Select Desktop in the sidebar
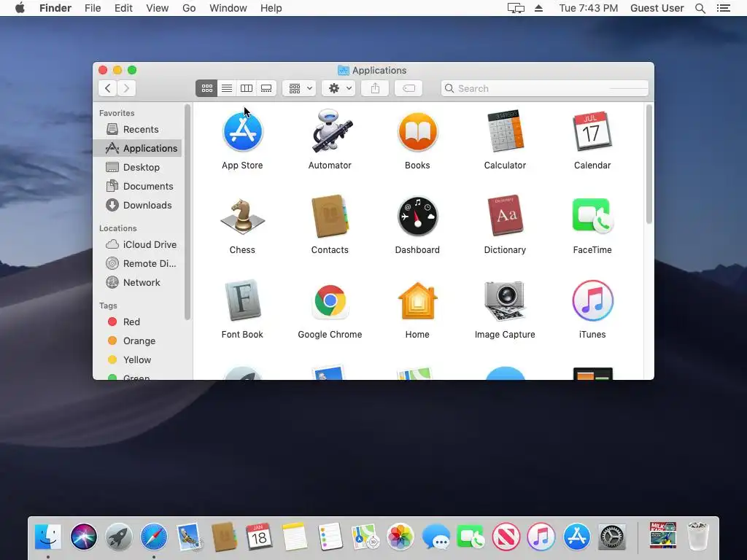747x560 pixels. (x=137, y=168)
